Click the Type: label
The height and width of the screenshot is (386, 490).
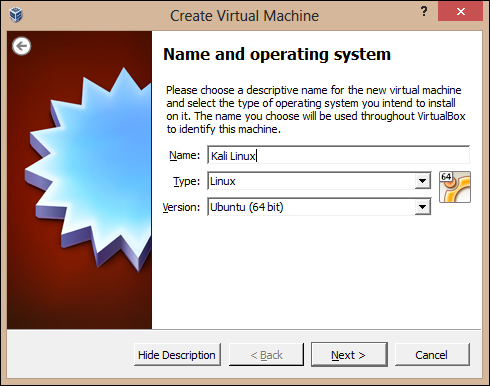point(186,181)
